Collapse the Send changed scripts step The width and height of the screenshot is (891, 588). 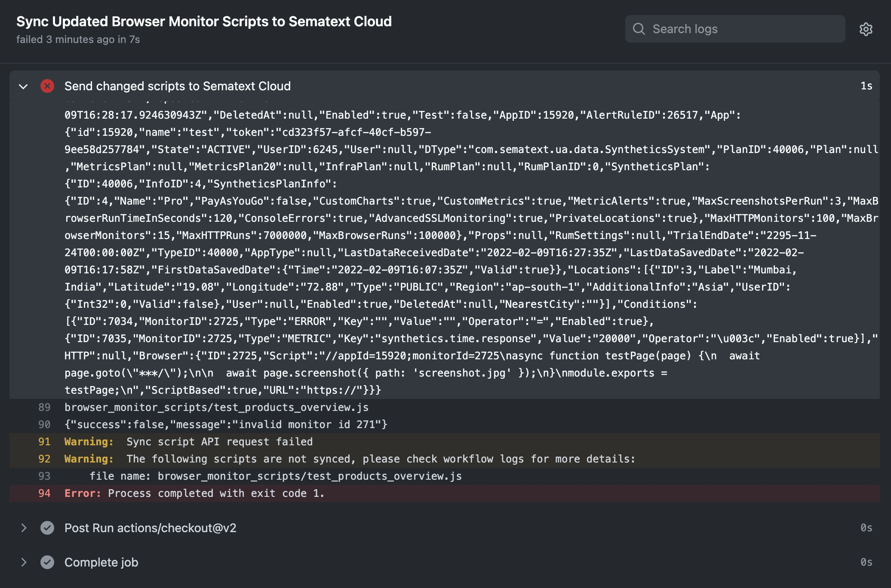tap(23, 86)
